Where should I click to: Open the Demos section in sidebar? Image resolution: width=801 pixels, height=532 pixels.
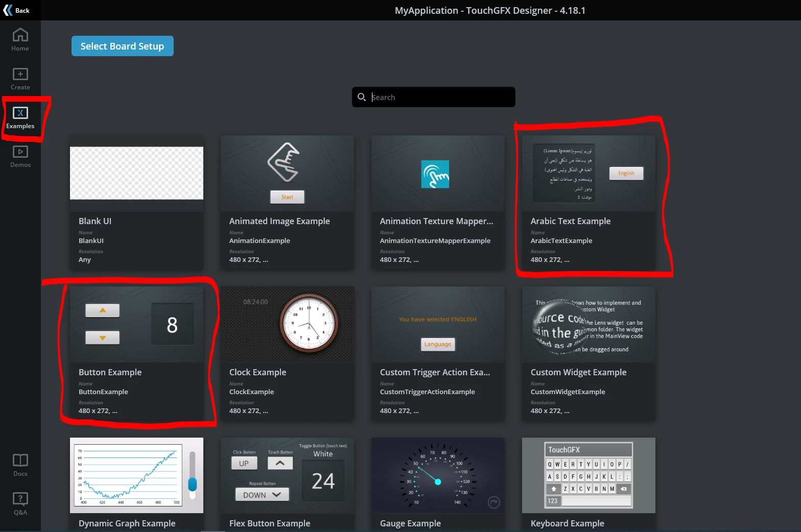coord(20,157)
